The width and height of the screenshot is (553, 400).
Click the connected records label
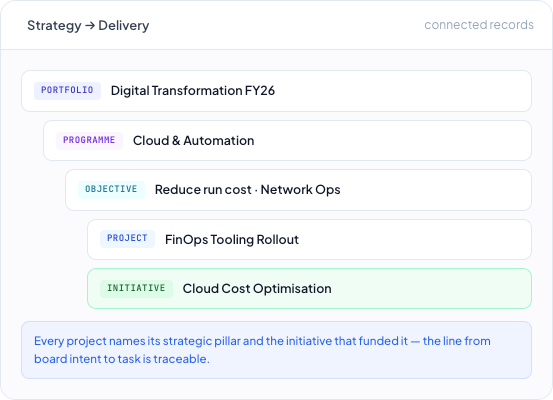[x=479, y=25]
